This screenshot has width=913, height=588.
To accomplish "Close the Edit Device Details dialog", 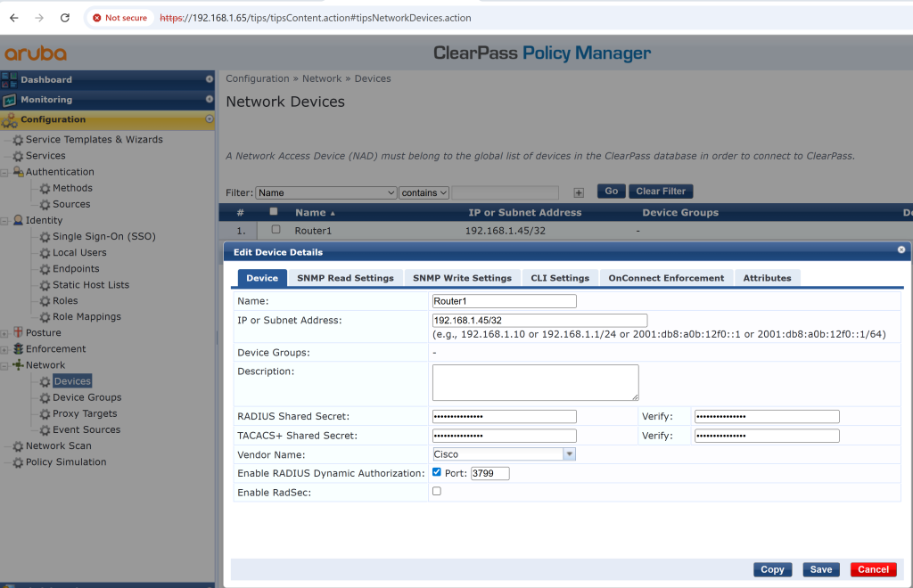I will coord(901,250).
